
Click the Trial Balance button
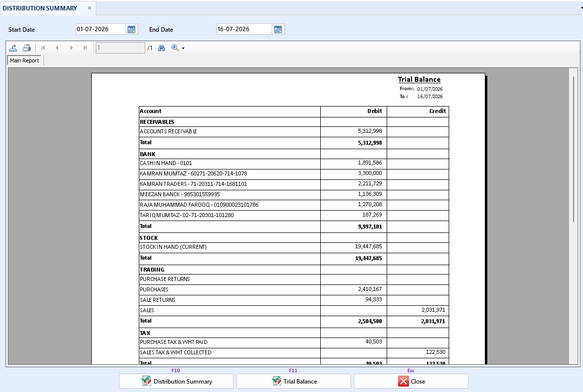tap(293, 381)
